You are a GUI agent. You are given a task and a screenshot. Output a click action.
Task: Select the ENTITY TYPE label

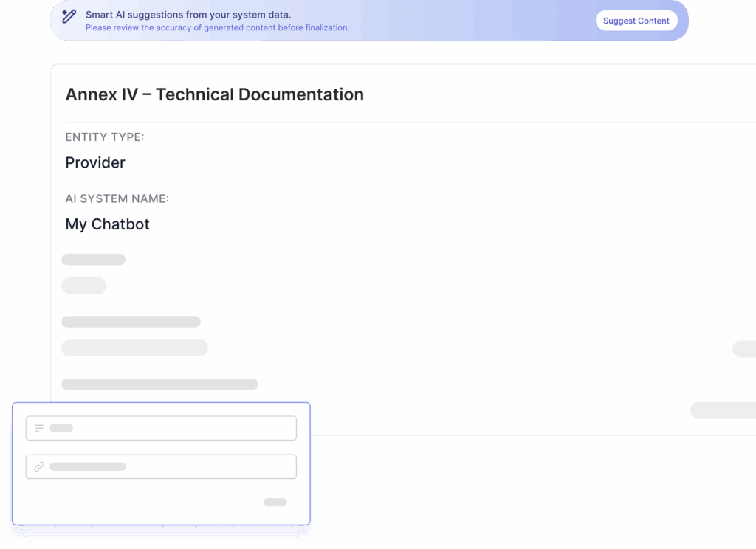click(x=105, y=137)
